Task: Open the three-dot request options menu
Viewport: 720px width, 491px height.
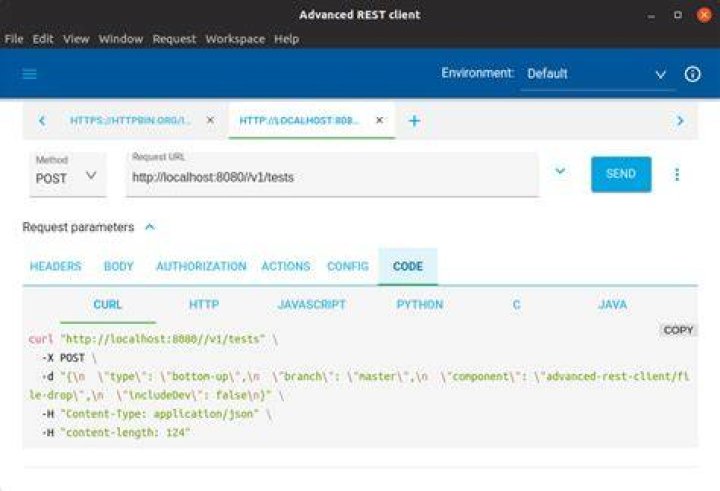Action: tap(677, 175)
